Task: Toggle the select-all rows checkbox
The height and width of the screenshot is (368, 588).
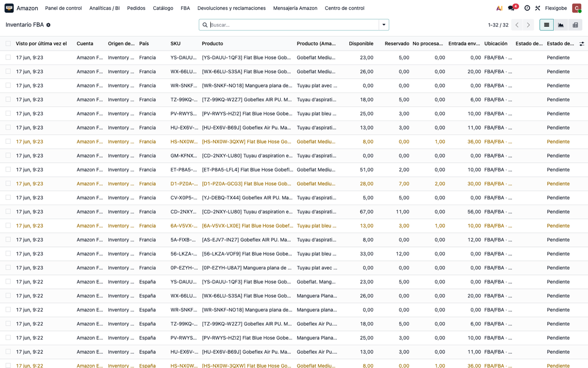Action: 8,44
